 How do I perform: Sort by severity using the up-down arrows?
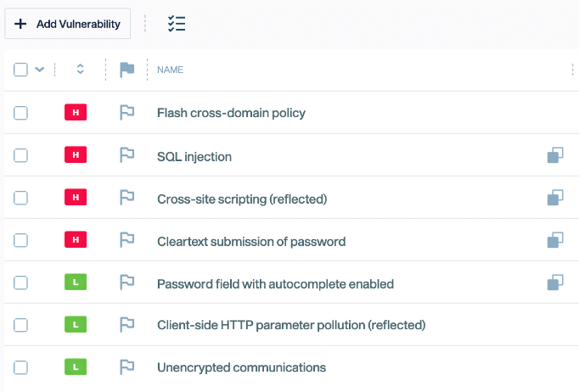(x=80, y=70)
